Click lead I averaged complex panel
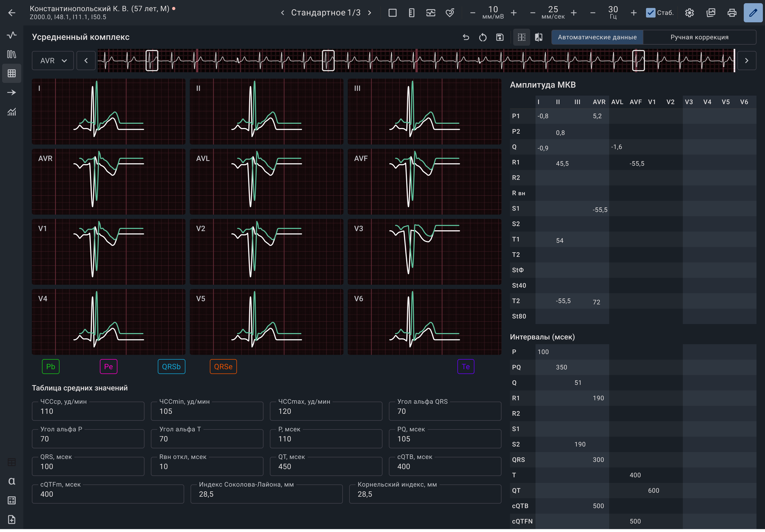This screenshot has height=532, width=765. 109,112
